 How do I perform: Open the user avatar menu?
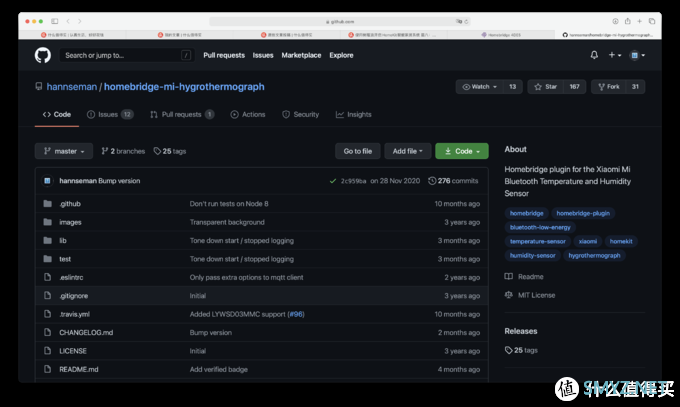tap(637, 55)
